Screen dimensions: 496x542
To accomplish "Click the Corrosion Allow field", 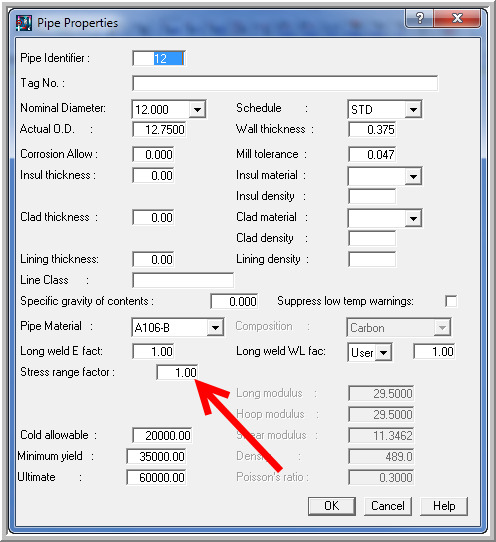I will coord(153,155).
